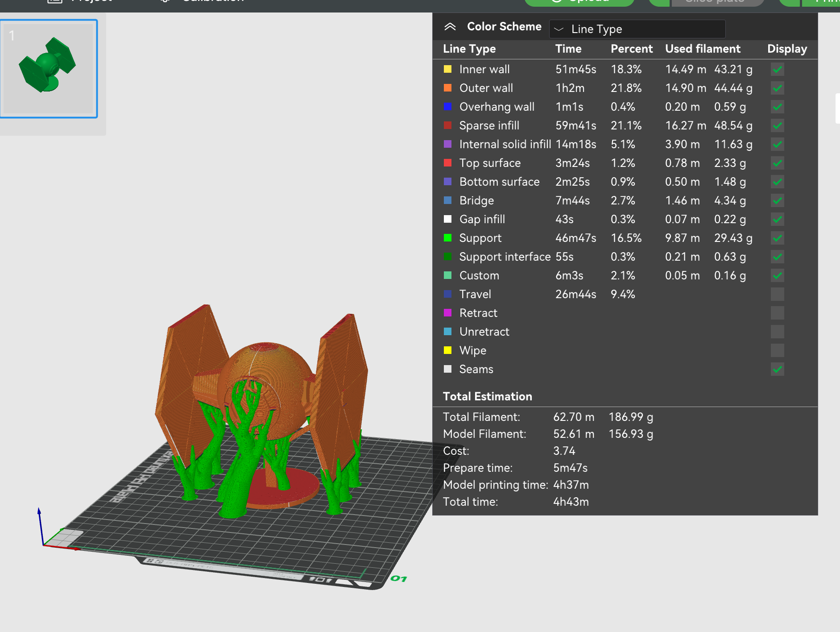This screenshot has height=632, width=840.
Task: Hide Support lines via display checkbox
Action: tap(777, 238)
